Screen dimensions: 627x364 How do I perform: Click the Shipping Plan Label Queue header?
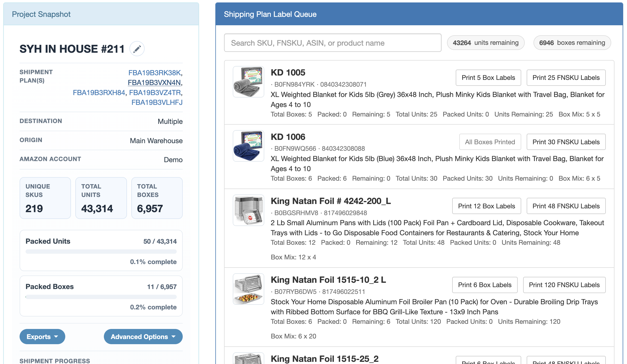click(x=419, y=14)
